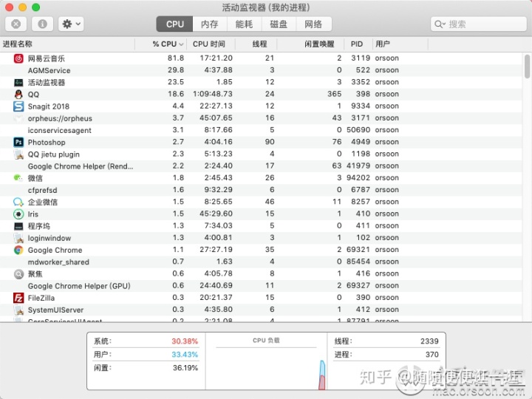Switch to the 网络 (Network) tab
Image resolution: width=532 pixels, height=399 pixels.
pyautogui.click(x=313, y=24)
